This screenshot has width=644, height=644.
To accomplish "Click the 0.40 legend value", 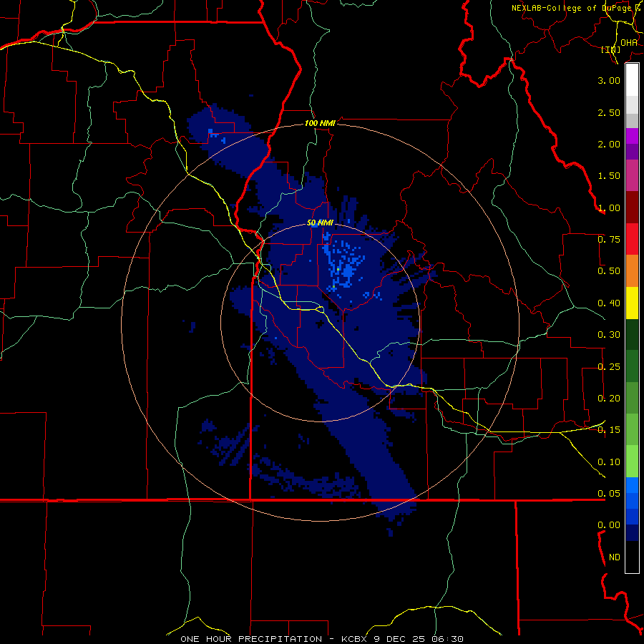I will pyautogui.click(x=609, y=303).
